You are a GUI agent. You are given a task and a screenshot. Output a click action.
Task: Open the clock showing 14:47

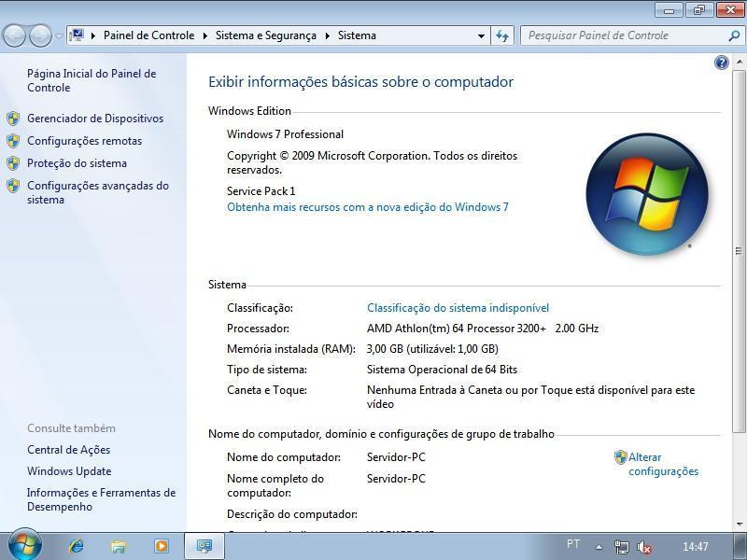[695, 546]
